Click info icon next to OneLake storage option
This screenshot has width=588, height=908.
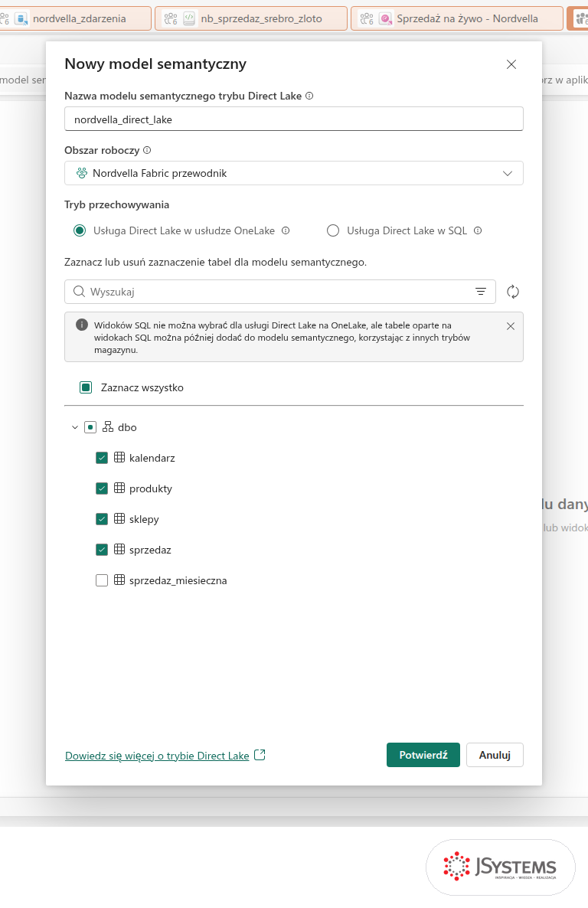(286, 230)
